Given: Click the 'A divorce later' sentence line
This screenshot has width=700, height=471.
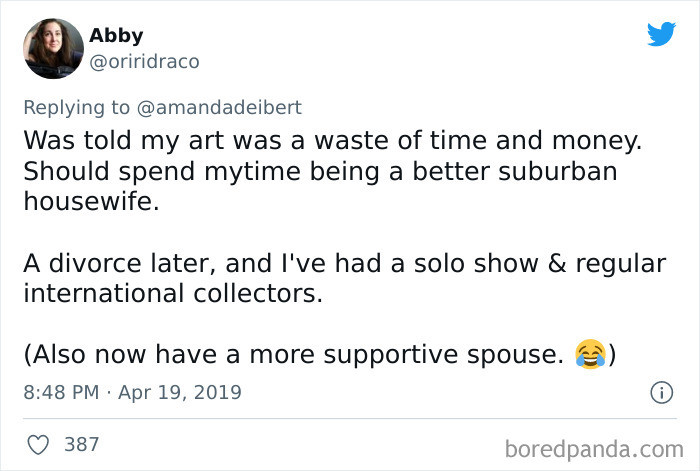Looking at the screenshot, I should (x=344, y=264).
